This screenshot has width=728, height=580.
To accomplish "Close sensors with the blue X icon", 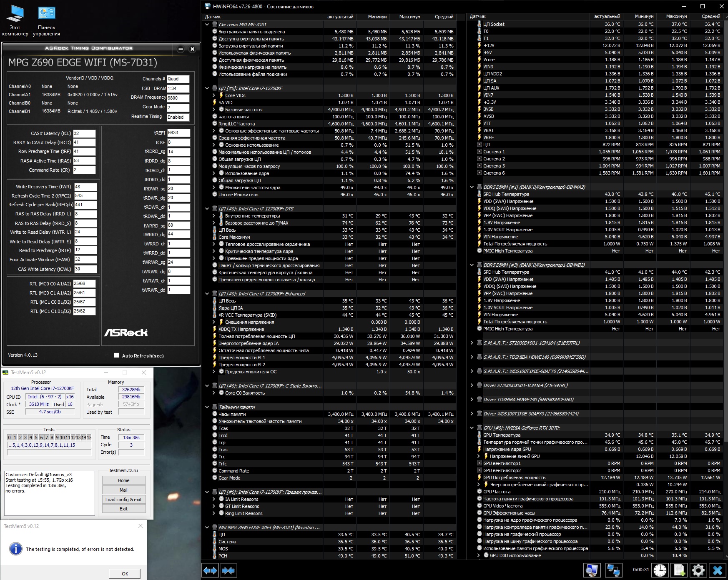I will coord(718,570).
